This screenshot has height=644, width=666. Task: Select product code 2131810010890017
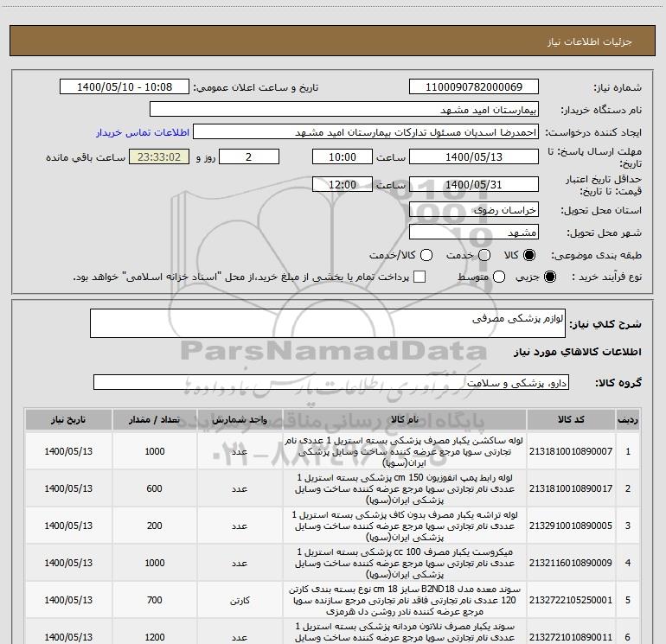coord(571,488)
